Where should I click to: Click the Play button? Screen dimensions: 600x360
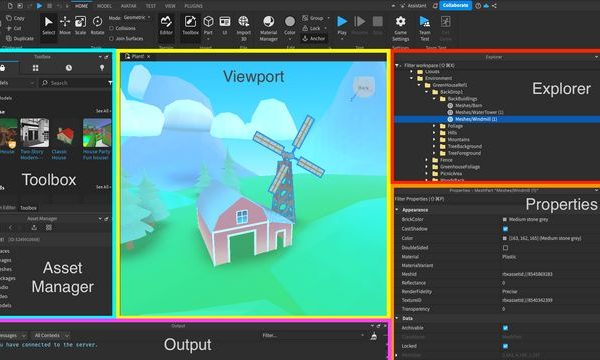pos(342,25)
